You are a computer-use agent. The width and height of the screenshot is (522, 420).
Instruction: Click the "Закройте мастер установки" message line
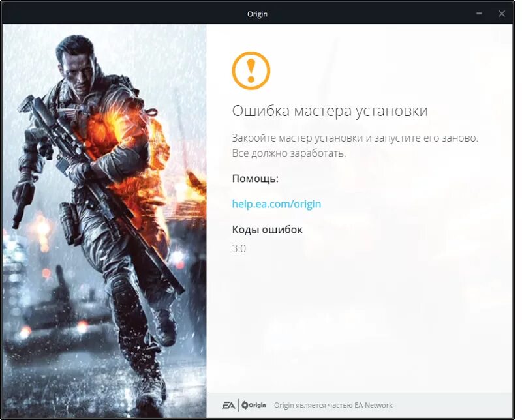pyautogui.click(x=355, y=138)
